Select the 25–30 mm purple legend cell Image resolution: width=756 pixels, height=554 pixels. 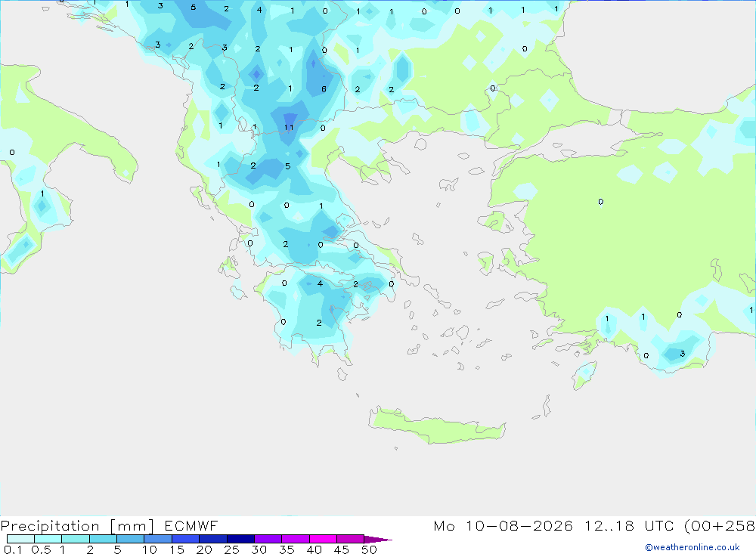[x=240, y=539]
